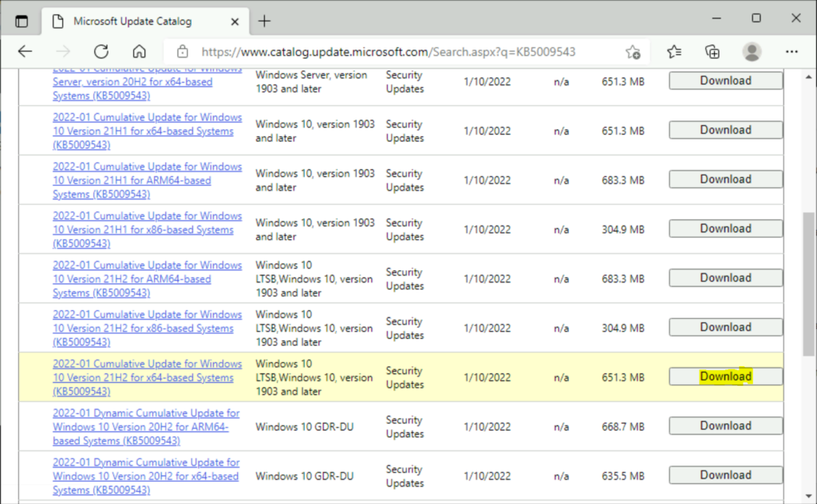
Task: Maximize the browser window
Action: pyautogui.click(x=756, y=18)
